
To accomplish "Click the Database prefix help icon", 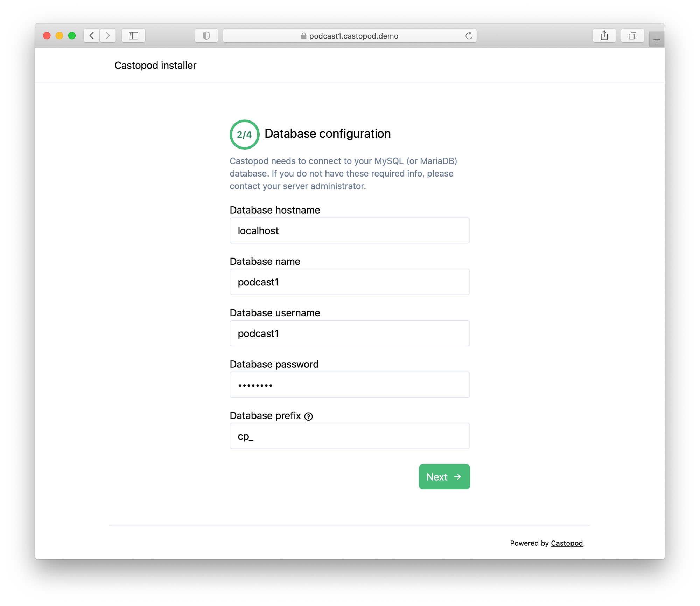I will coord(308,416).
